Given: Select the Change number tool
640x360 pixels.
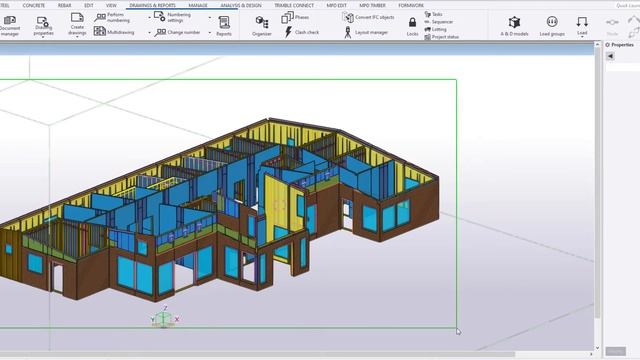Looking at the screenshot, I should [177, 32].
